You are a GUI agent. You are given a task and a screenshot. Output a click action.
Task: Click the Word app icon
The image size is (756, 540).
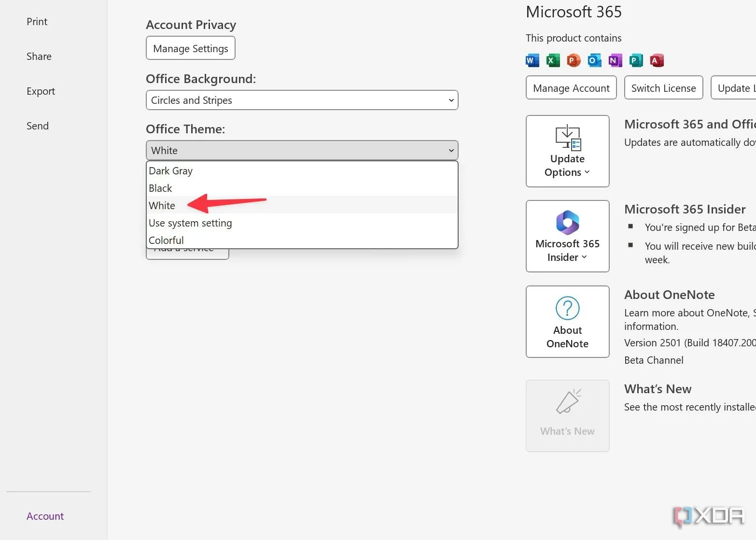[x=532, y=60]
